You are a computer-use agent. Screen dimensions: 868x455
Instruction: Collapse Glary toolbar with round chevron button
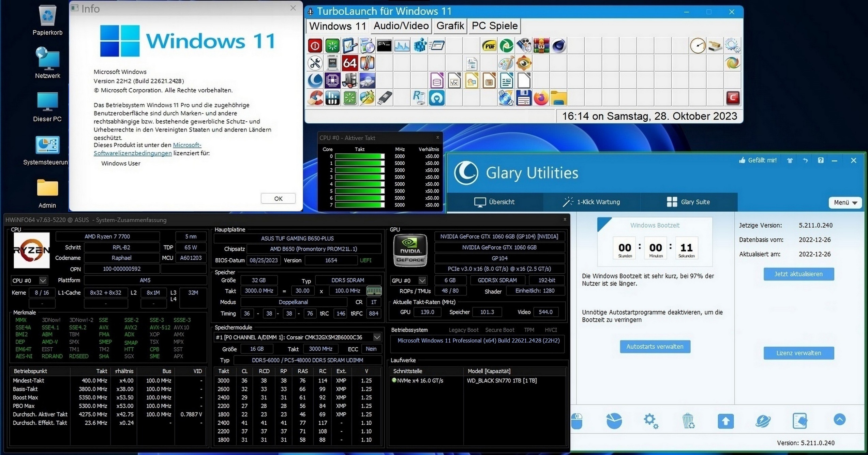839,419
